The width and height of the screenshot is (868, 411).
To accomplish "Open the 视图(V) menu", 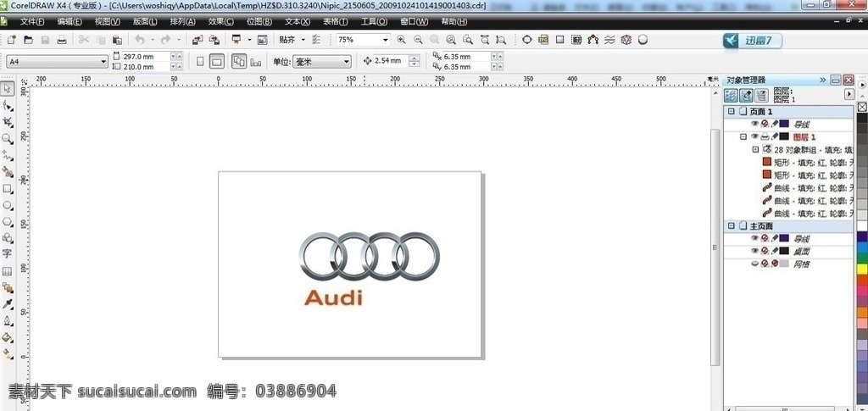I will tap(107, 21).
